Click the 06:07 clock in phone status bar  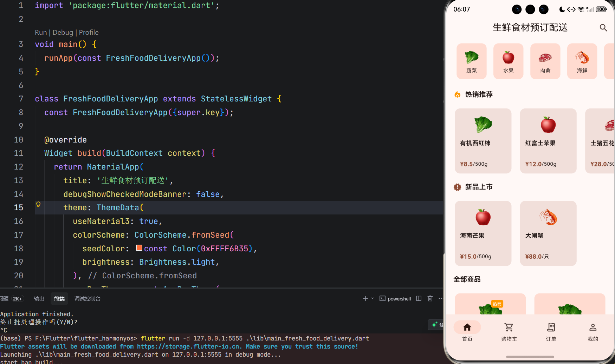[461, 9]
